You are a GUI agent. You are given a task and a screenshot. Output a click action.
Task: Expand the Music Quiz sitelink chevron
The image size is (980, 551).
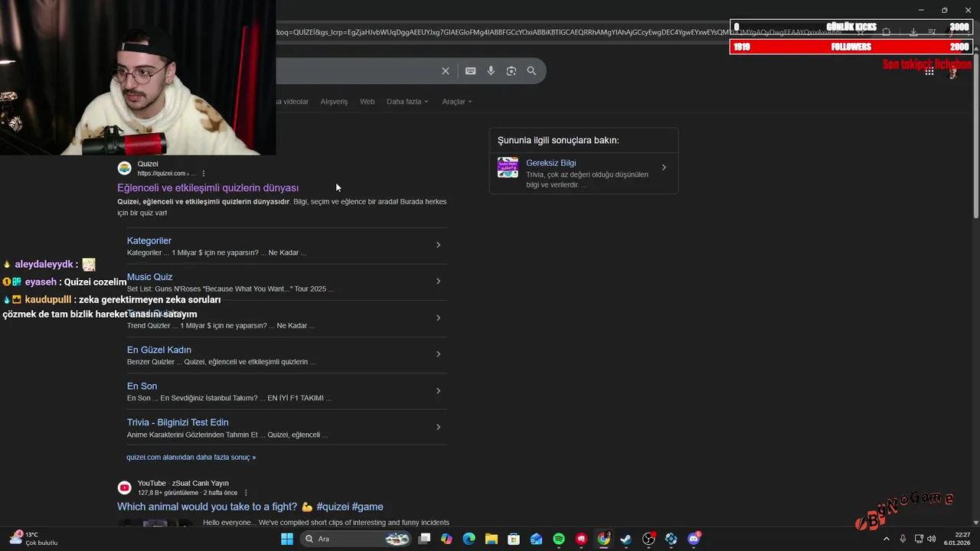pyautogui.click(x=438, y=282)
